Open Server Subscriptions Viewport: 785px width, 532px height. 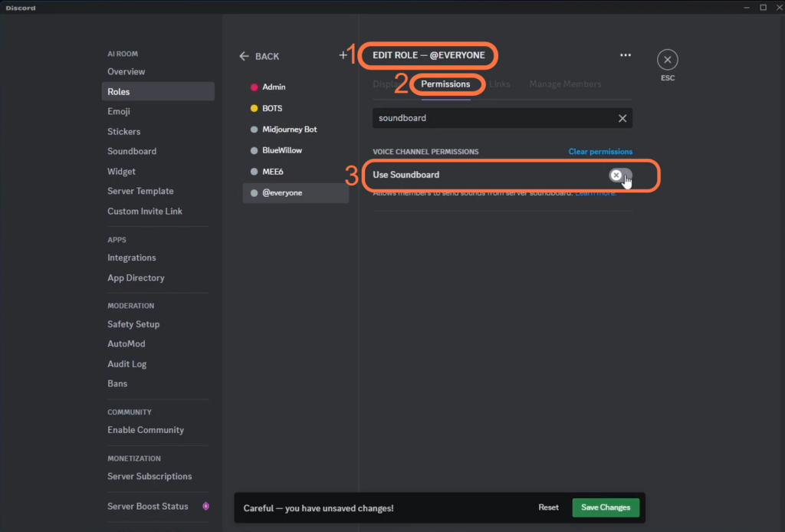tap(158, 477)
